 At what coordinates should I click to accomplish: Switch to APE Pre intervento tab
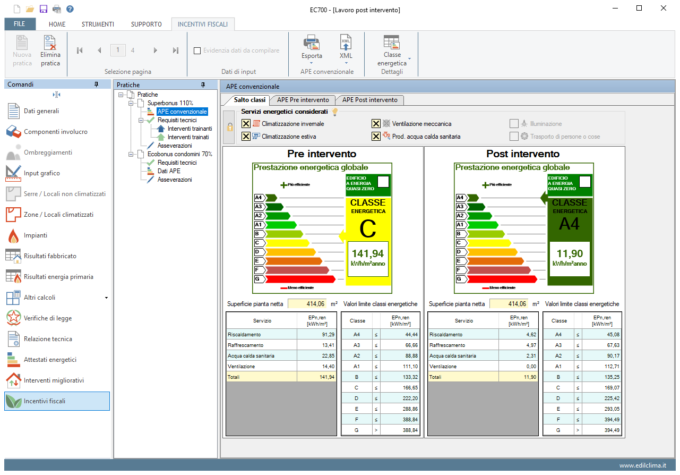[304, 100]
